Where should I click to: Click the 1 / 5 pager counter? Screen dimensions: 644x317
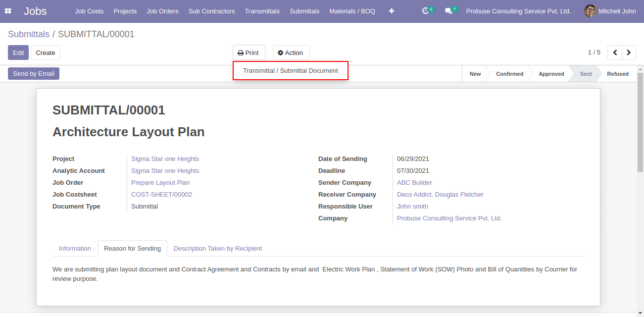pos(594,53)
